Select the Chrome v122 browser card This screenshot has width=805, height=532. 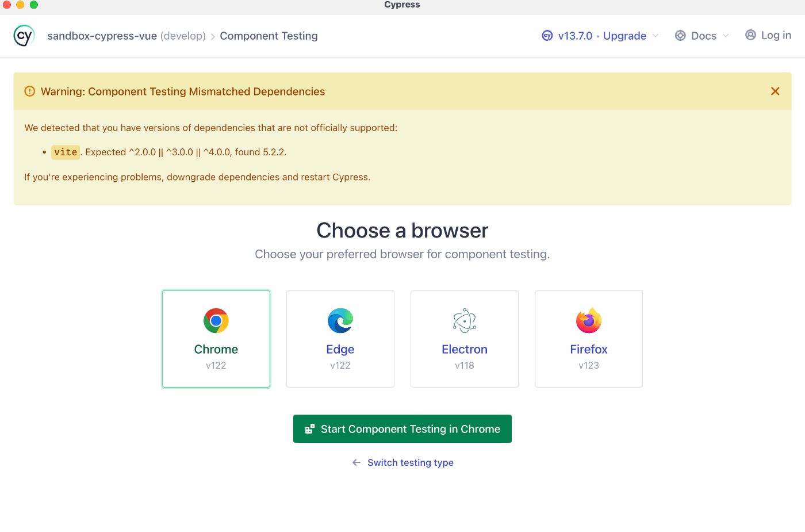216,339
